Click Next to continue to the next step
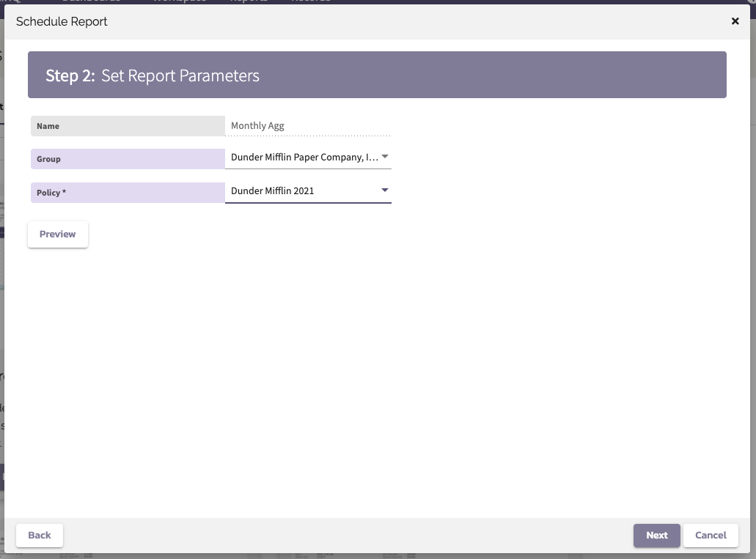 pyautogui.click(x=656, y=535)
